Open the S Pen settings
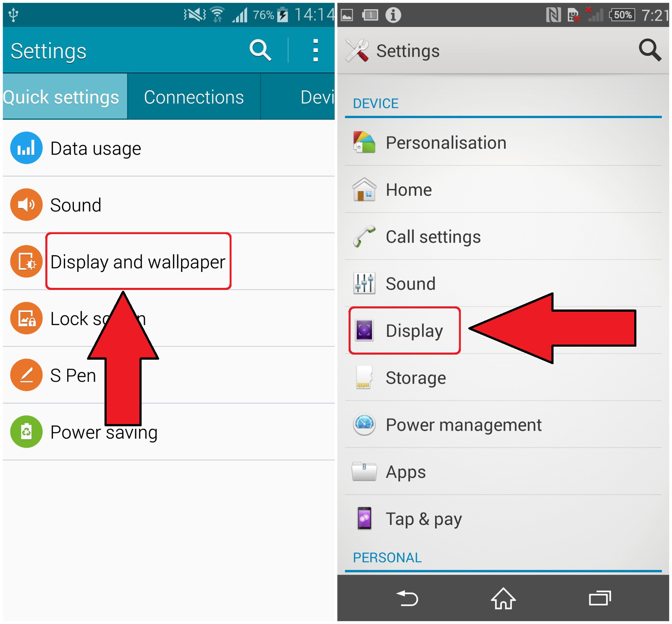Image resolution: width=672 pixels, height=624 pixels. click(168, 375)
